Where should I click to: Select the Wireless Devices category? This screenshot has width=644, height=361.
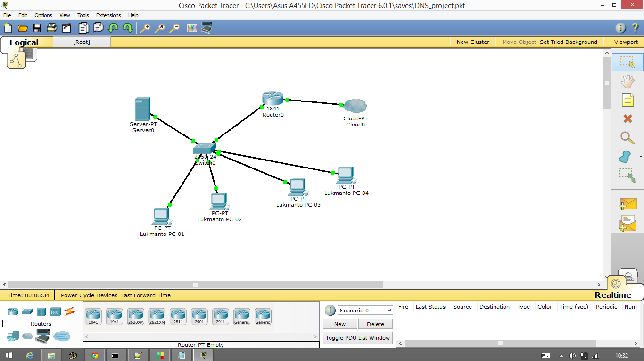(x=55, y=311)
